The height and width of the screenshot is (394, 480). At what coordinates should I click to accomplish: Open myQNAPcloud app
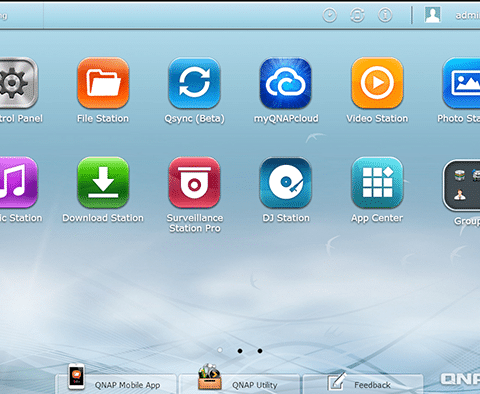click(286, 83)
